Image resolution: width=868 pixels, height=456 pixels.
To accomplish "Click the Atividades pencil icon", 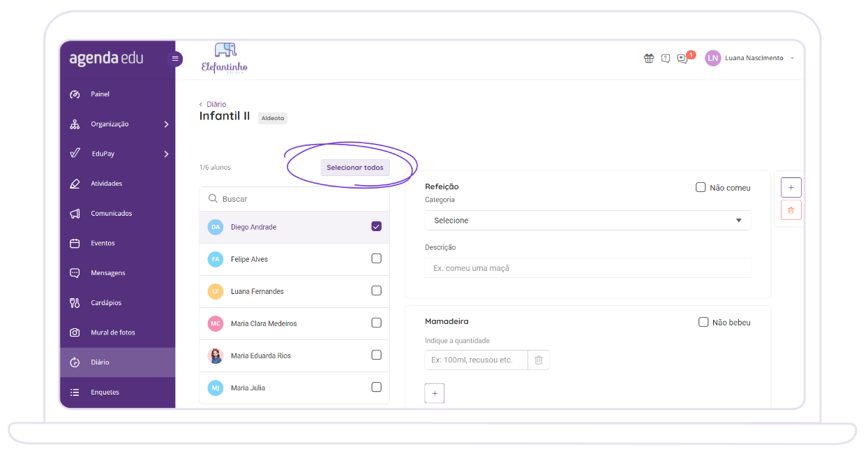I will pos(75,184).
